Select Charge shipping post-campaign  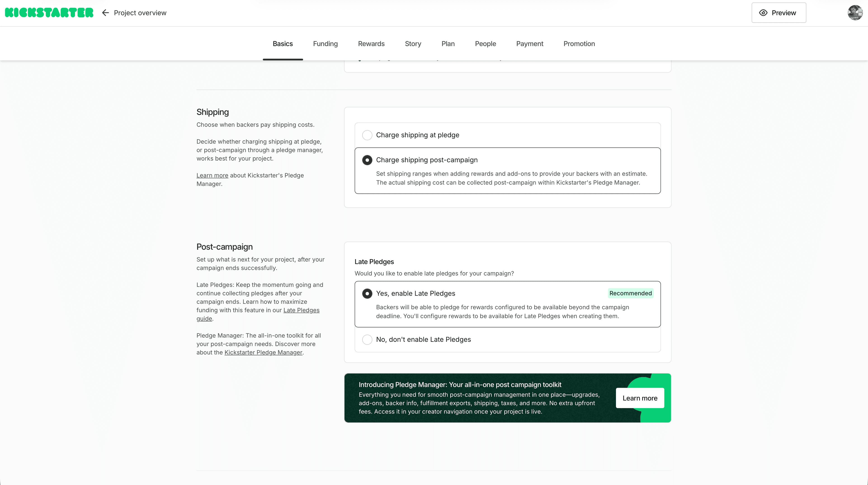coord(367,160)
